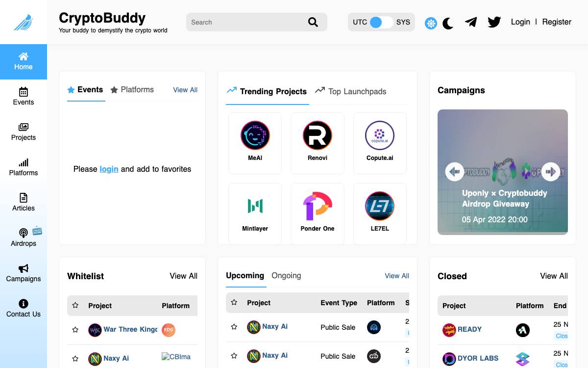The image size is (588, 368).
Task: Open Projects in the sidebar
Action: click(x=24, y=132)
